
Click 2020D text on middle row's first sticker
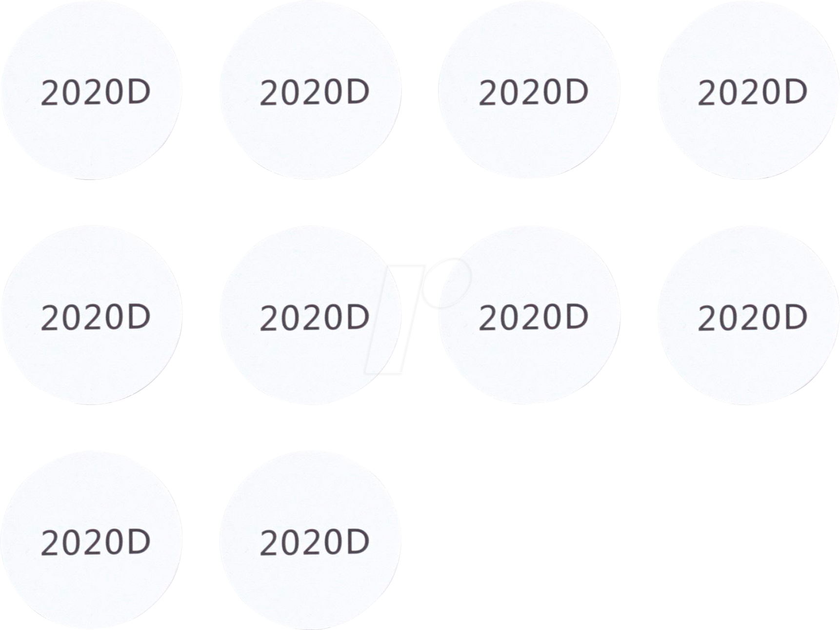[96, 318]
